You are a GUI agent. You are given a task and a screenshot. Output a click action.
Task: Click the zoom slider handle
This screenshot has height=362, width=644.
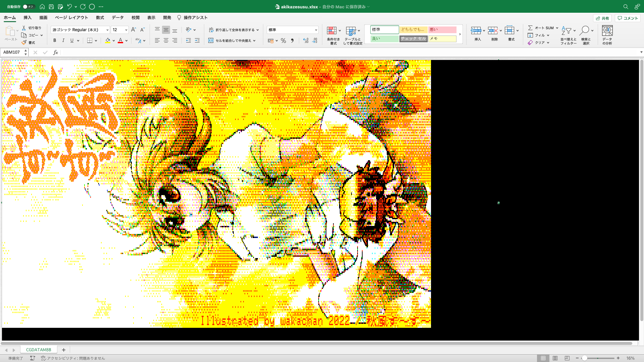tap(584, 358)
